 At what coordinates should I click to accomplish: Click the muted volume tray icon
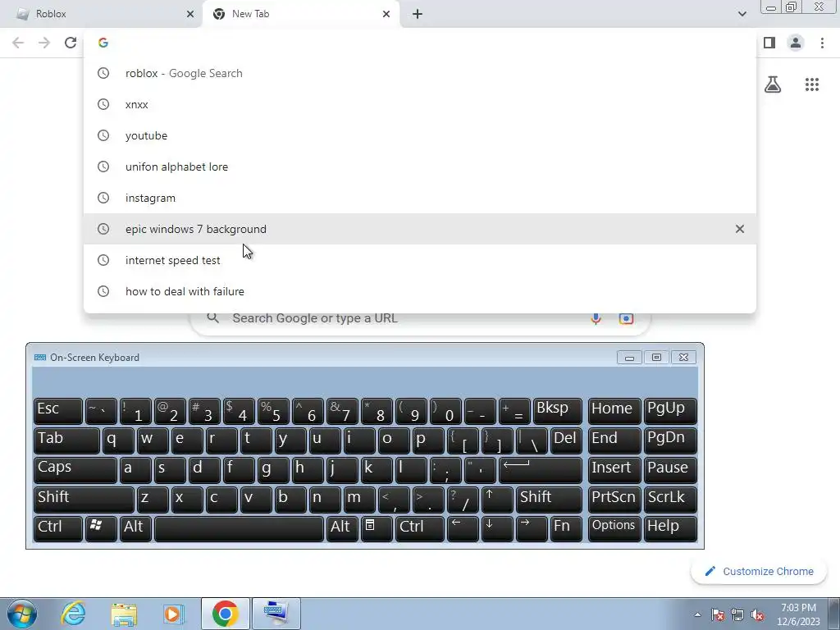click(757, 614)
